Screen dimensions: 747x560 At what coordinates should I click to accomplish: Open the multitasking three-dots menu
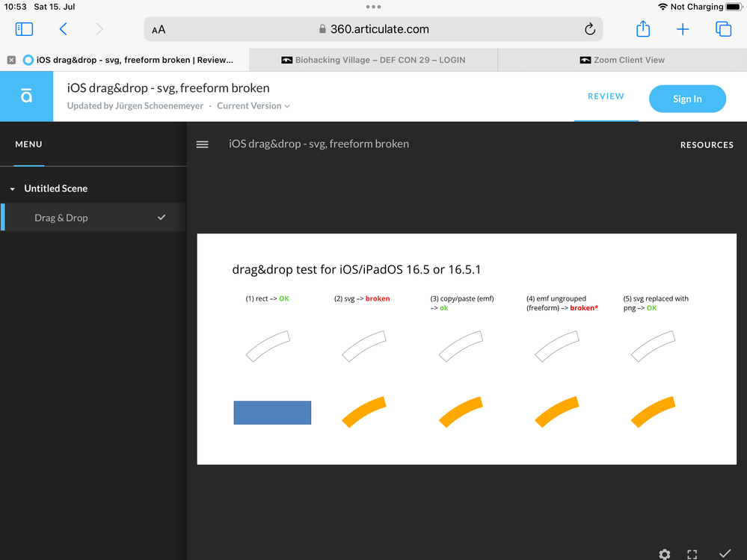click(x=373, y=7)
